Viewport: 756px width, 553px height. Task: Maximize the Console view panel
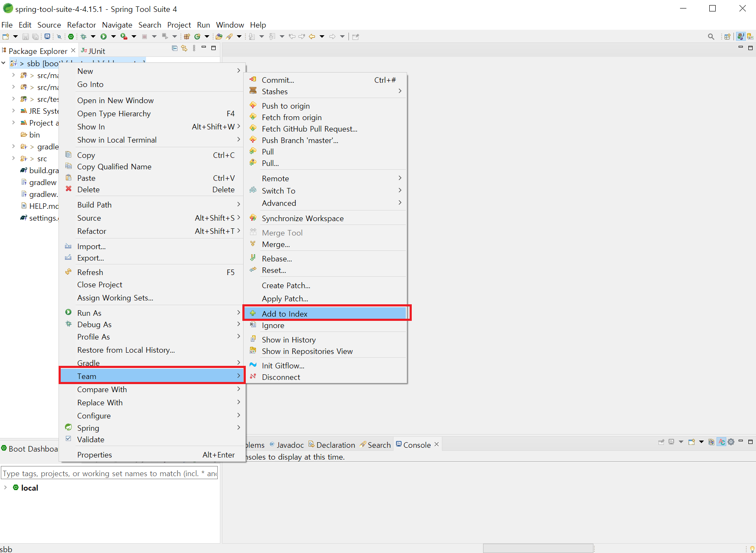(750, 442)
